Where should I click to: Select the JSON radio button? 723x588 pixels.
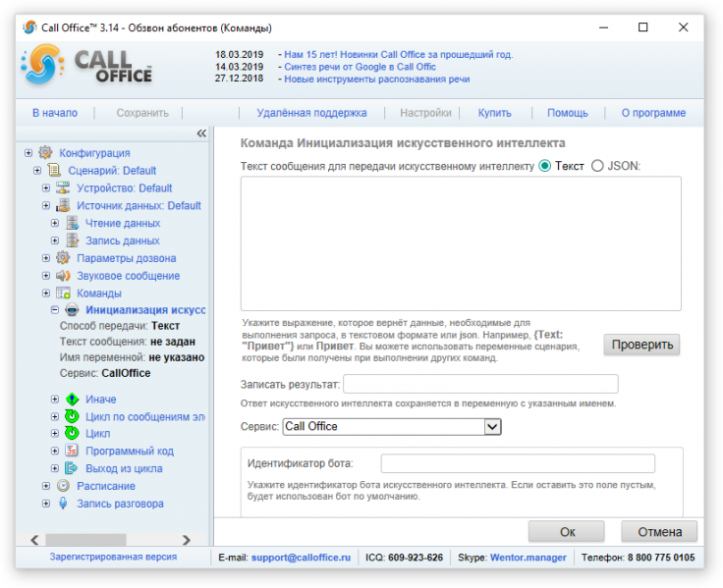[x=597, y=166]
